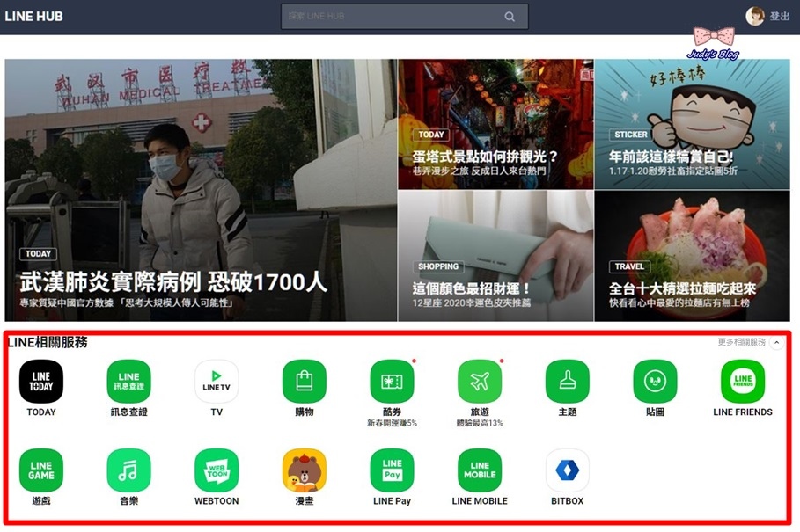800x532 pixels.
Task: Click the STICKER category tag
Action: click(631, 135)
